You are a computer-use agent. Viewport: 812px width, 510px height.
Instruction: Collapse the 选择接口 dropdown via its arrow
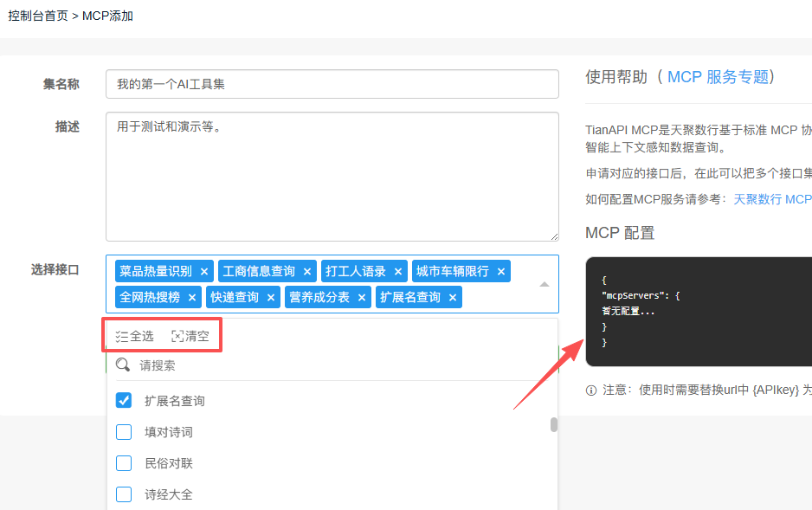[545, 282]
